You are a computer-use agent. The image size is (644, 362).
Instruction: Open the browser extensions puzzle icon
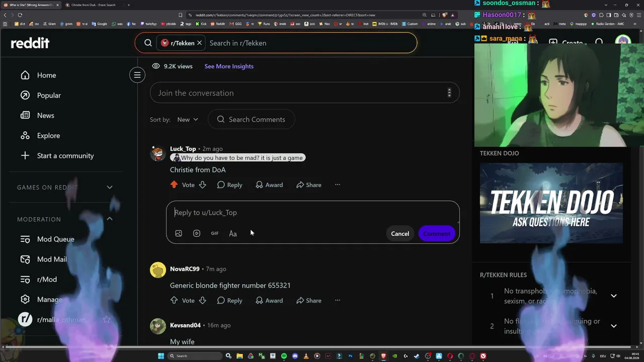(601, 15)
